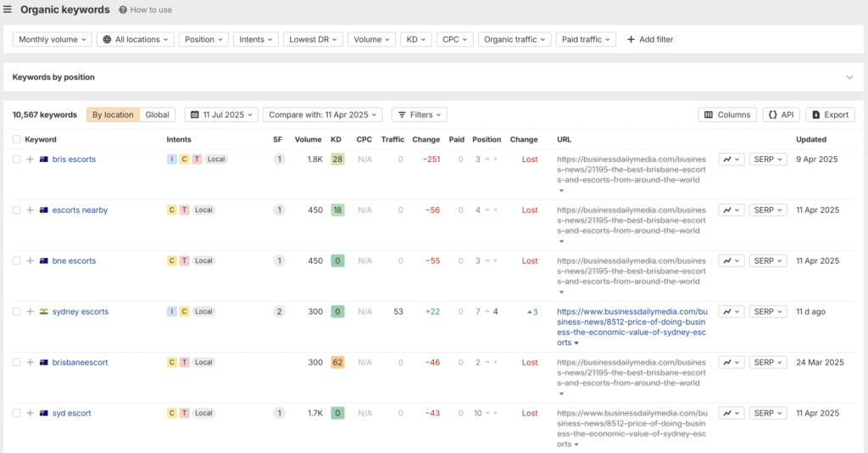This screenshot has height=453, width=868.
Task: Open trend chart icon for sydney escorts row
Action: 731,311
